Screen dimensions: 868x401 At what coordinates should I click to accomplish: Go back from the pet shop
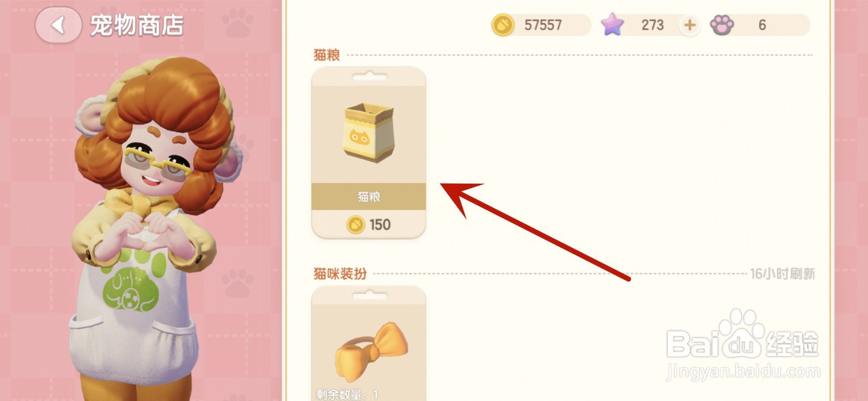pos(59,25)
